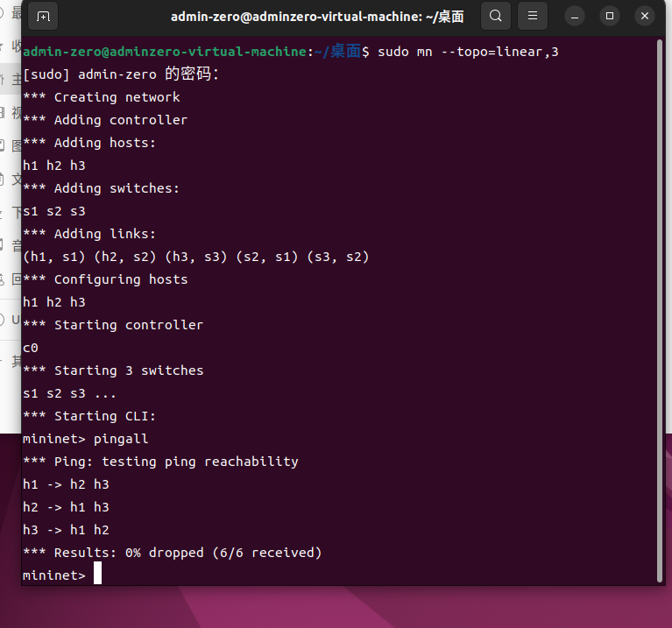This screenshot has height=628, width=672.
Task: Click the '*** Adding hosts:' line
Action: click(89, 143)
